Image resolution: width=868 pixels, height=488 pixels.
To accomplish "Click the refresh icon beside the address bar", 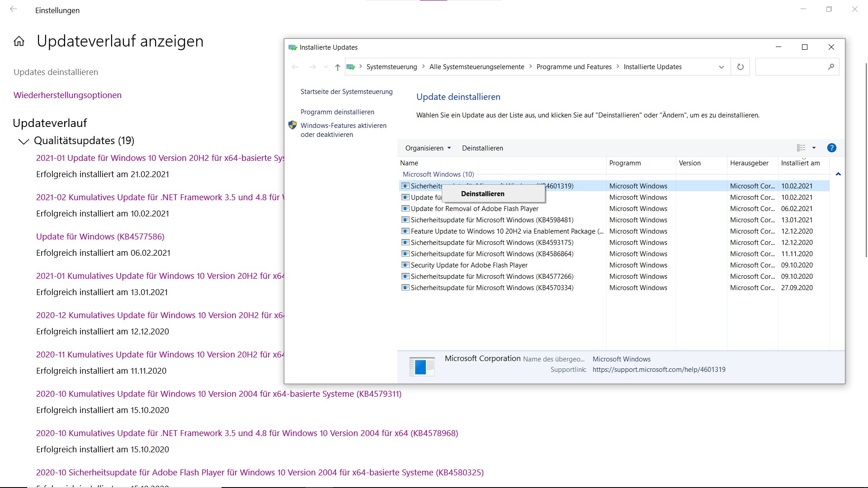I will (x=740, y=67).
